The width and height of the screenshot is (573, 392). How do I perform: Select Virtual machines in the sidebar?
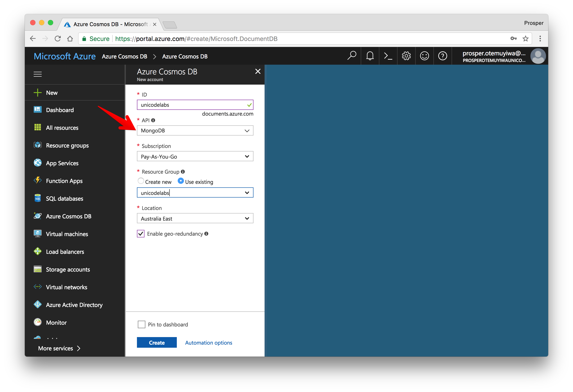tap(67, 234)
